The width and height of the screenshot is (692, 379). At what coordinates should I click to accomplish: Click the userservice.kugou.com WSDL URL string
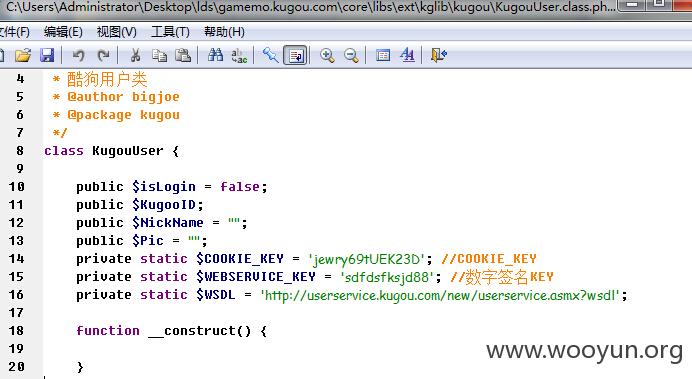[x=441, y=295]
